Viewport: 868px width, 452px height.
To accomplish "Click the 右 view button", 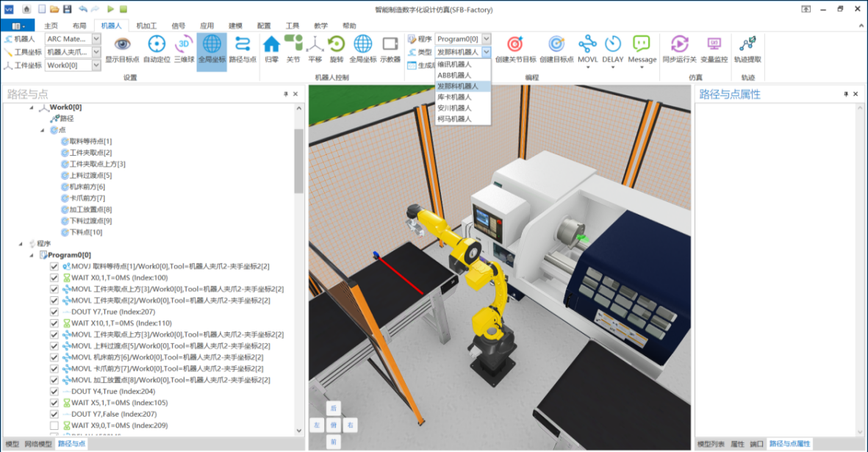I will 351,425.
